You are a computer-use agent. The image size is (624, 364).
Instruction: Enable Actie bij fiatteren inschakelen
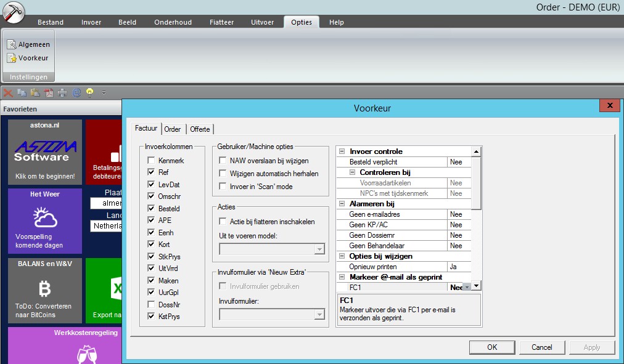click(223, 221)
